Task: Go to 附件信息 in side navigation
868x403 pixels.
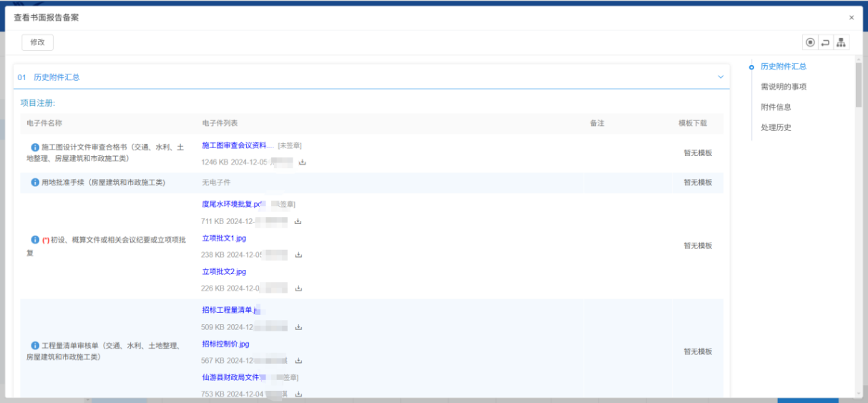Action: pos(776,107)
